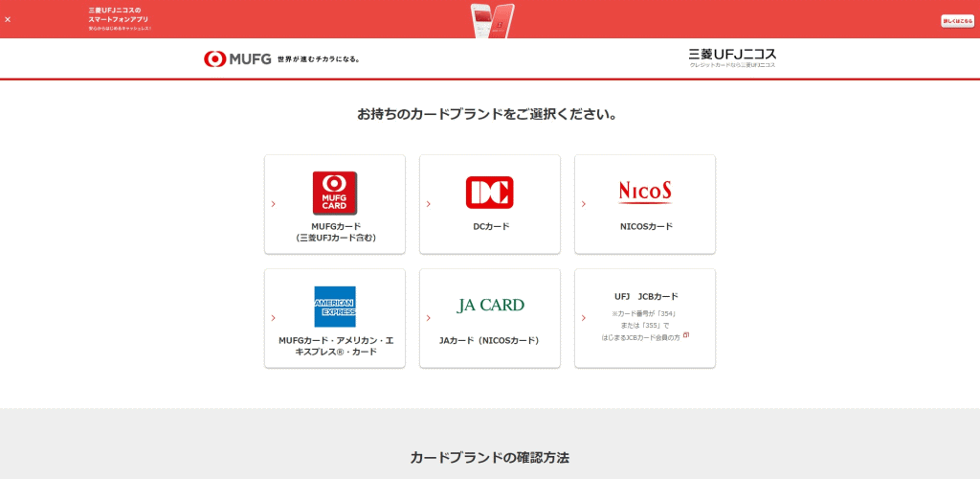Click arrow chevron on UFJ JCBカード tile
This screenshot has width=980, height=479.
pyautogui.click(x=583, y=318)
